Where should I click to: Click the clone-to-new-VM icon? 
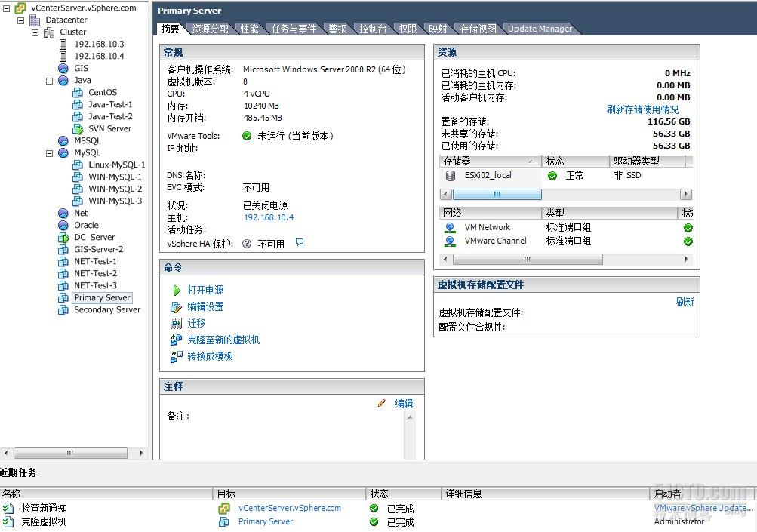[x=176, y=340]
